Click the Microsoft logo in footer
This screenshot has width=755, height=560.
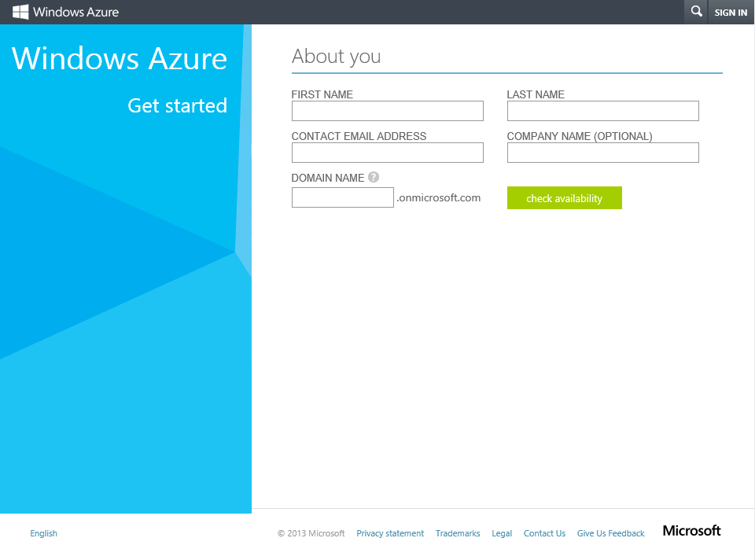click(x=691, y=531)
